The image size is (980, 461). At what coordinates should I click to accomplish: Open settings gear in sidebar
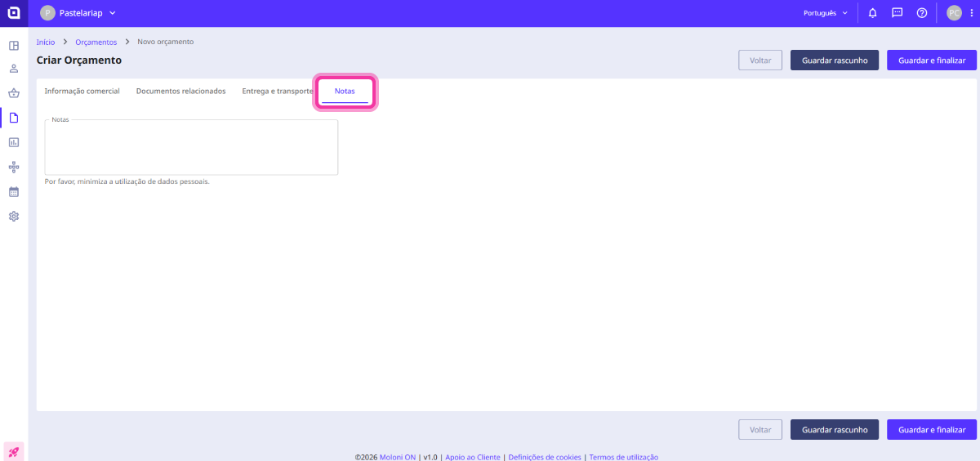tap(14, 217)
